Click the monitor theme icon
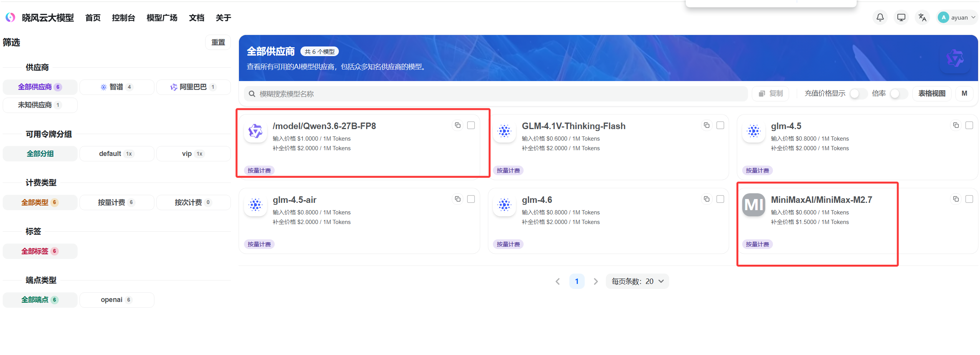The width and height of the screenshot is (980, 355). (901, 17)
